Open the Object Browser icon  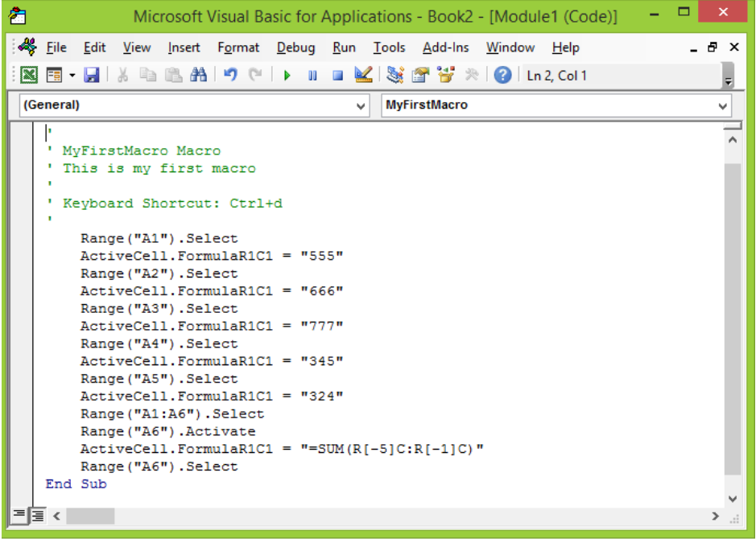click(x=446, y=75)
